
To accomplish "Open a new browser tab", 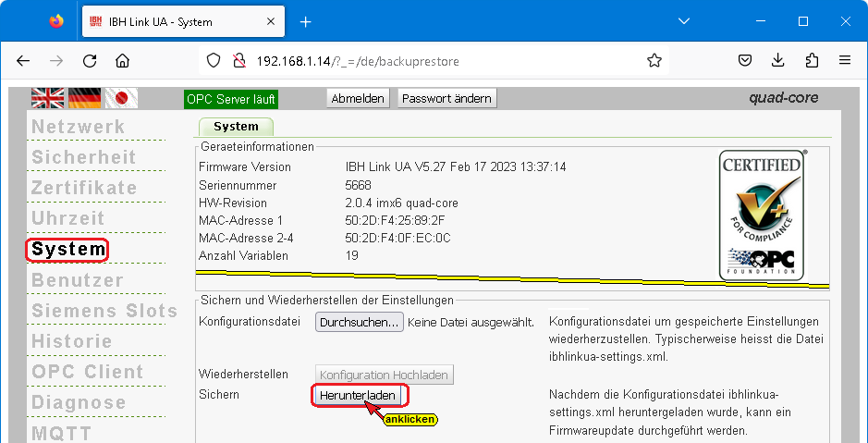I will (306, 22).
